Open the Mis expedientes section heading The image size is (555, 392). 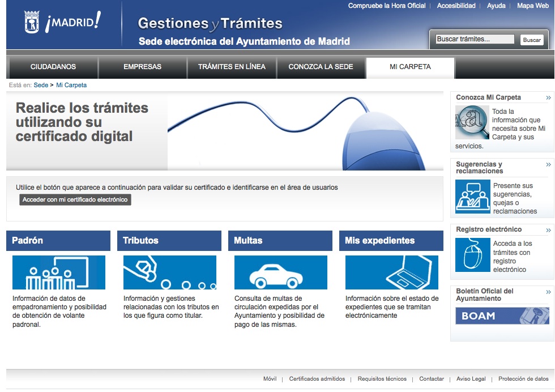pos(391,241)
